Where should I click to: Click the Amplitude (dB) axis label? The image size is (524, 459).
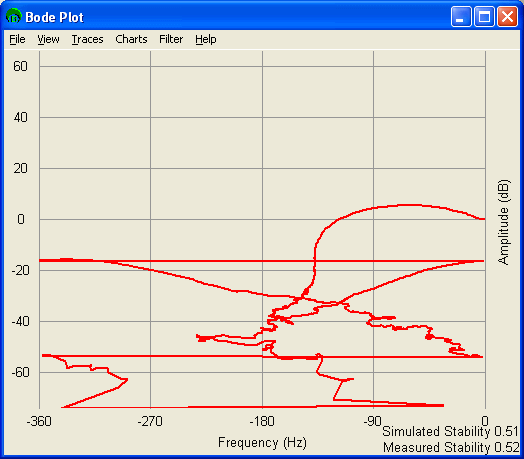[x=504, y=222]
